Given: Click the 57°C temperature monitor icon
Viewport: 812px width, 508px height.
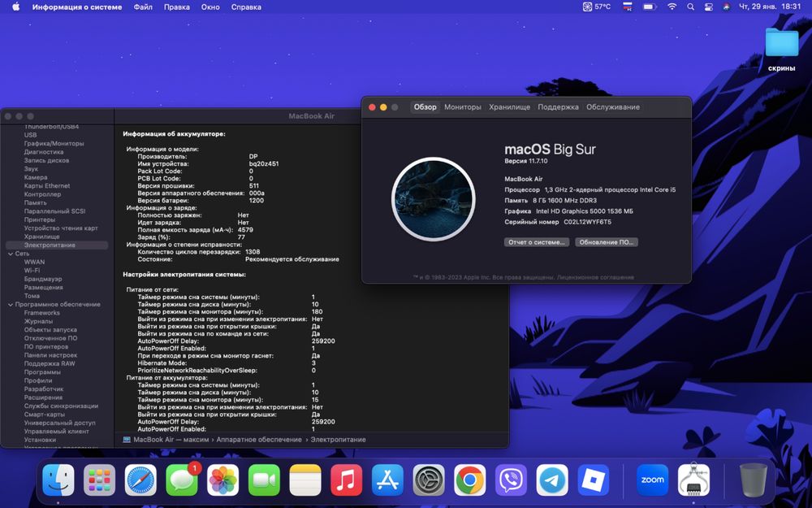Looking at the screenshot, I should (x=597, y=7).
